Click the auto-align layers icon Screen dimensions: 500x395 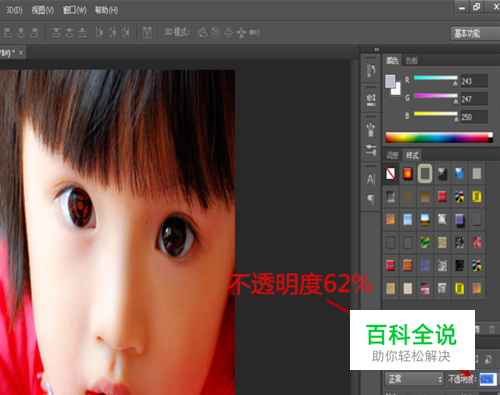pos(147,32)
